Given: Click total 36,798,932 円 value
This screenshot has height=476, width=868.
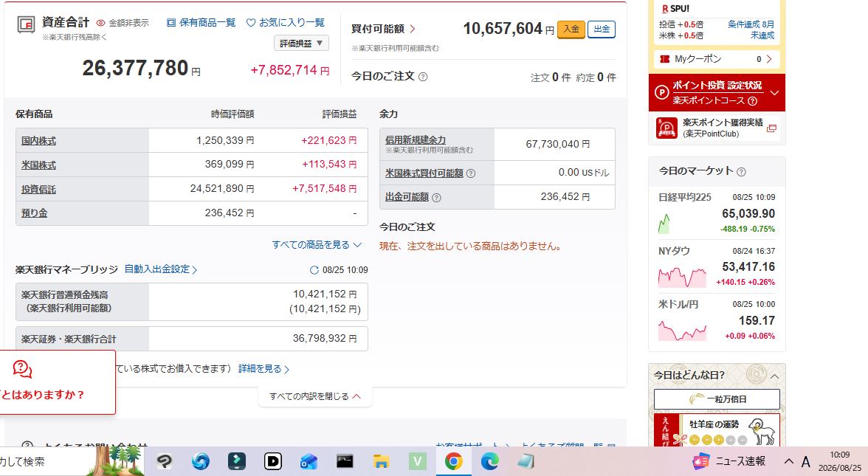Looking at the screenshot, I should coord(325,338).
